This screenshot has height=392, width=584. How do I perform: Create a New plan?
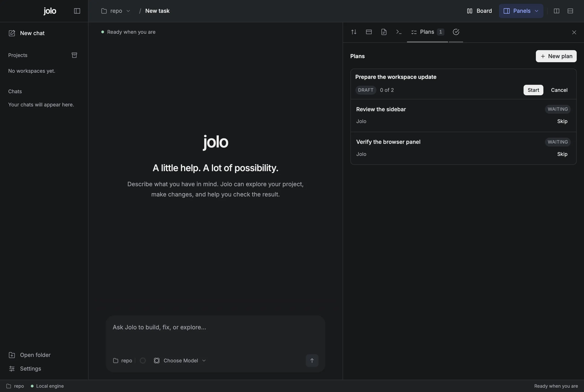[x=556, y=56]
